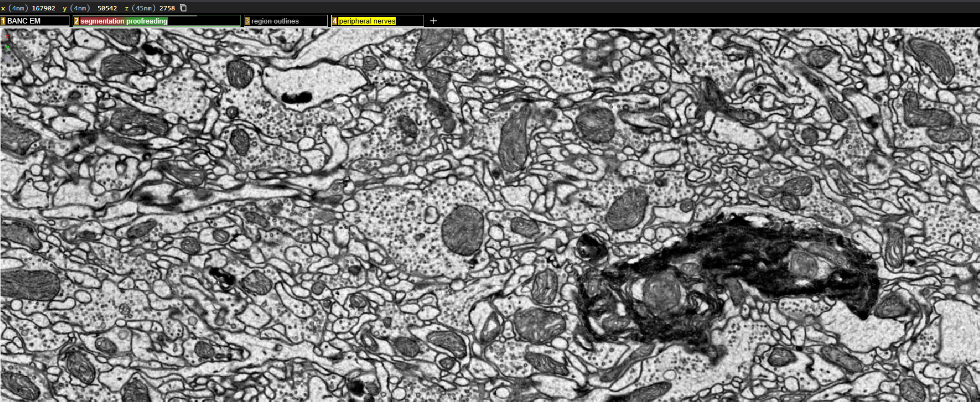The width and height of the screenshot is (980, 402).
Task: Click the small black blob near top center
Action: click(x=297, y=98)
